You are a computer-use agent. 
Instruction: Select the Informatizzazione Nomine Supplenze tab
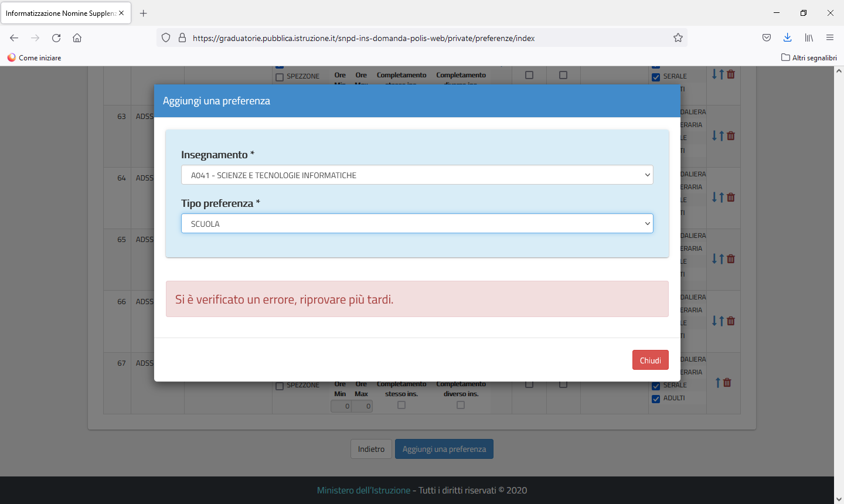click(60, 13)
